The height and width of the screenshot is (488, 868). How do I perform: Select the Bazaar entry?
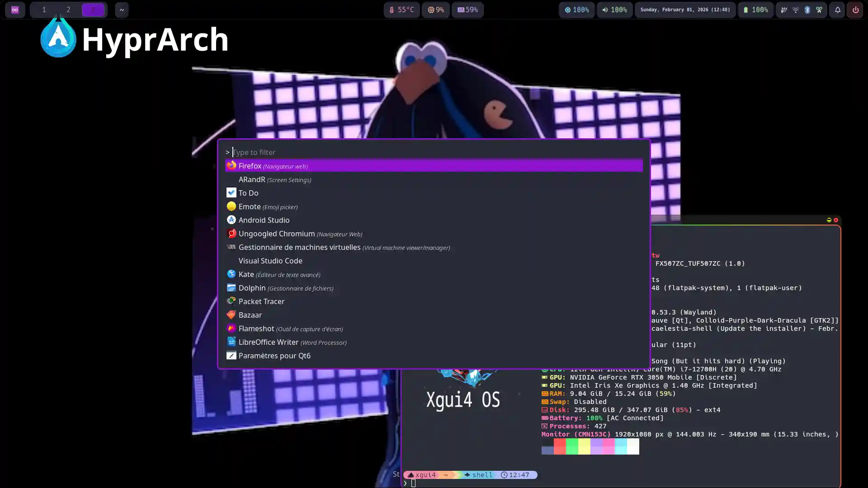[434, 314]
